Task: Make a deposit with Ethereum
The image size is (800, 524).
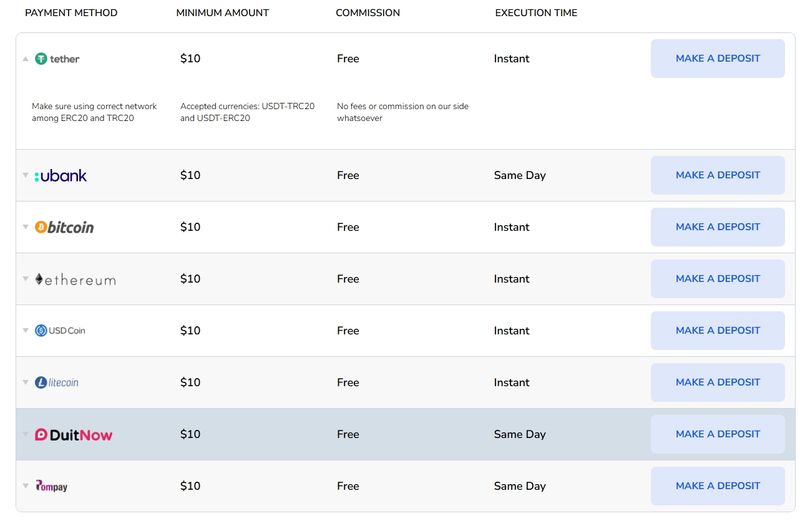Action: (717, 279)
